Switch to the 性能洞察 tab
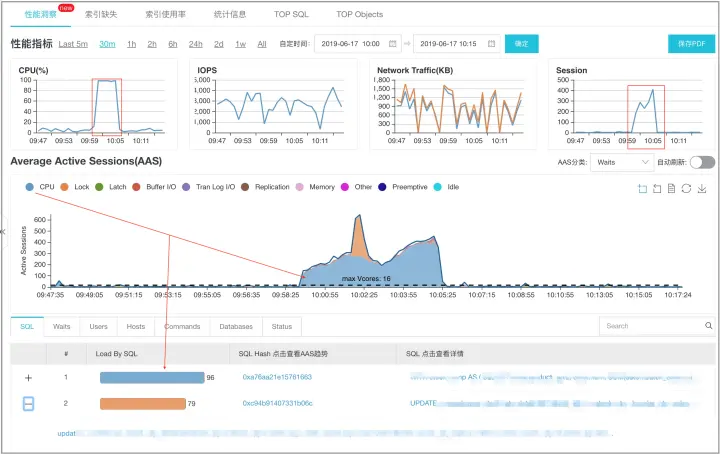This screenshot has width=720, height=454. point(40,14)
